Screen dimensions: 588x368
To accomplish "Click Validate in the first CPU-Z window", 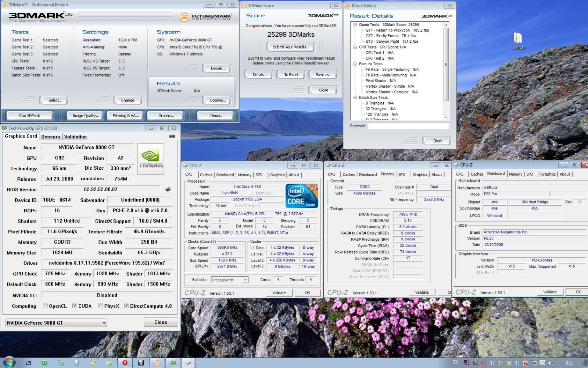I will (279, 293).
